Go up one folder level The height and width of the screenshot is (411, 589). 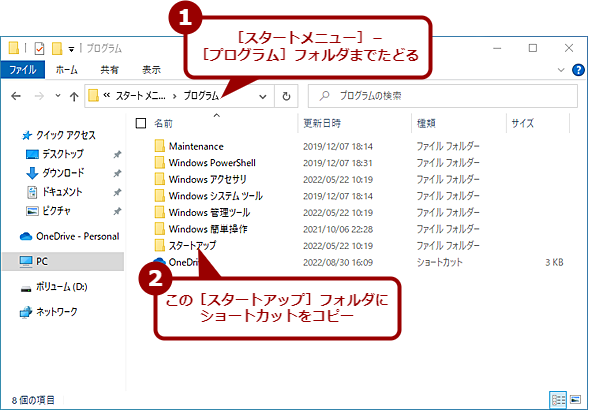(x=74, y=97)
